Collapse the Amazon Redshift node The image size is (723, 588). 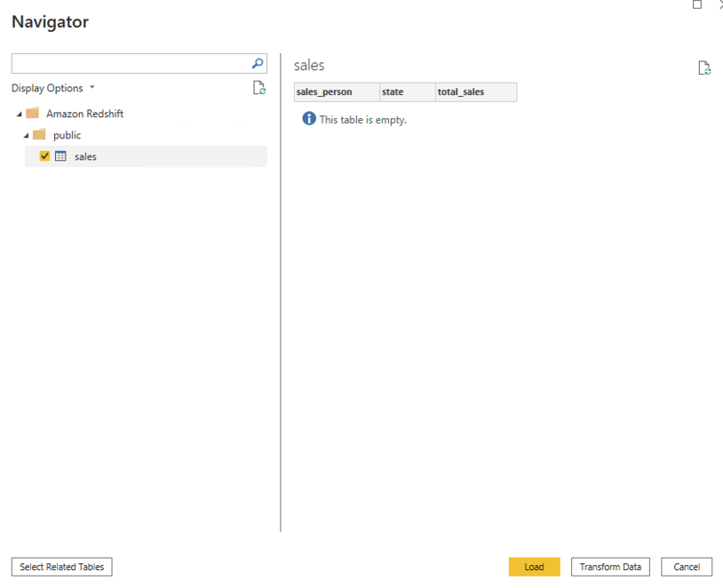19,115
